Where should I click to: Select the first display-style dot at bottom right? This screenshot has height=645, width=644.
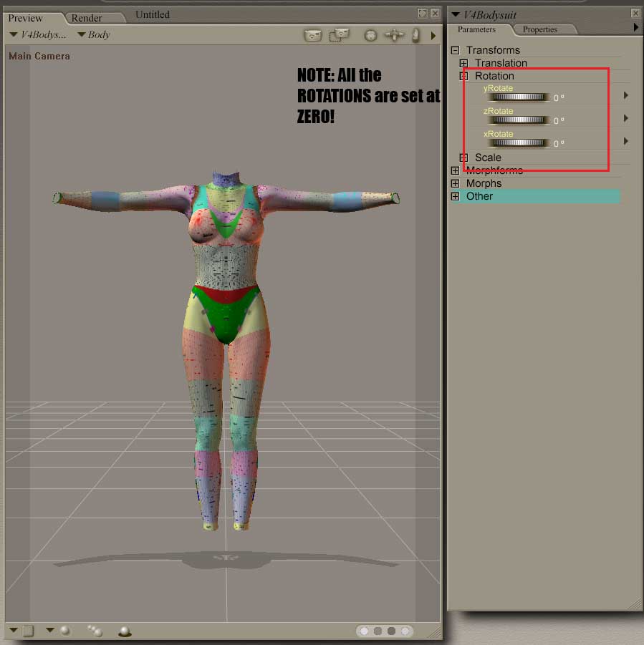click(x=365, y=631)
